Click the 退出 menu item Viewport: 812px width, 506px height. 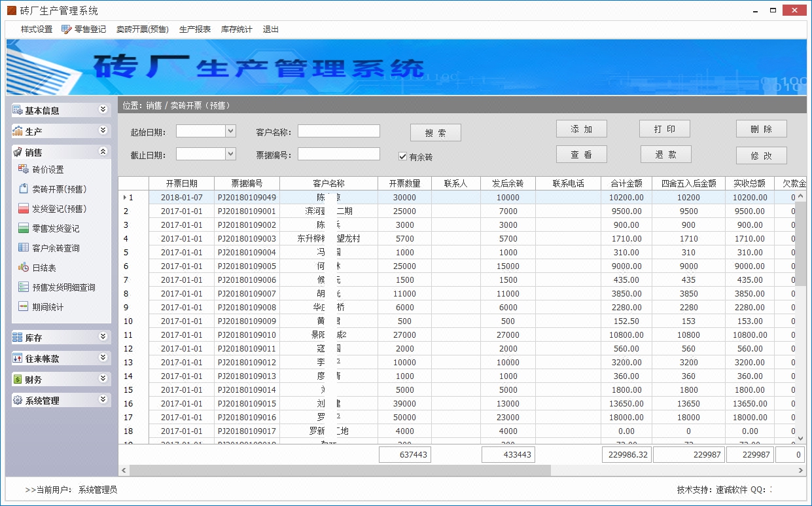271,29
